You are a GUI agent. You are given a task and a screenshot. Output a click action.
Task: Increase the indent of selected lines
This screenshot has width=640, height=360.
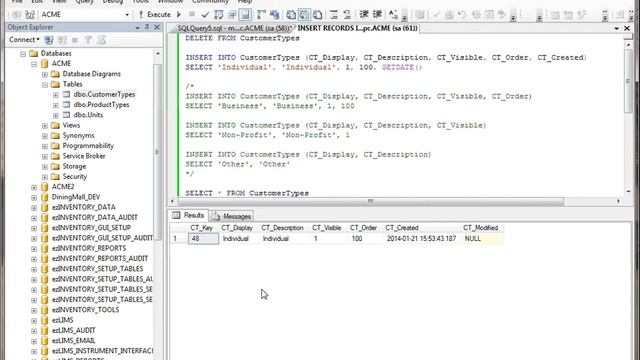377,15
